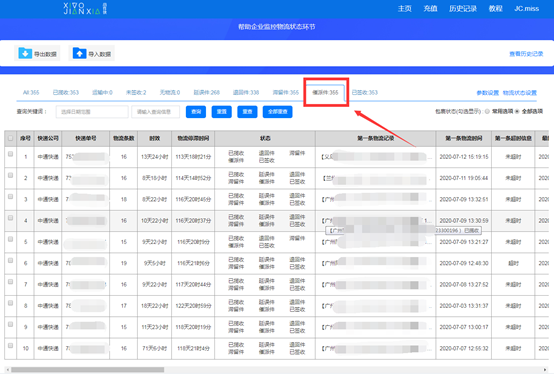The height and width of the screenshot is (374, 554).
Task: Tick the checkbox for row 5
Action: [11, 239]
